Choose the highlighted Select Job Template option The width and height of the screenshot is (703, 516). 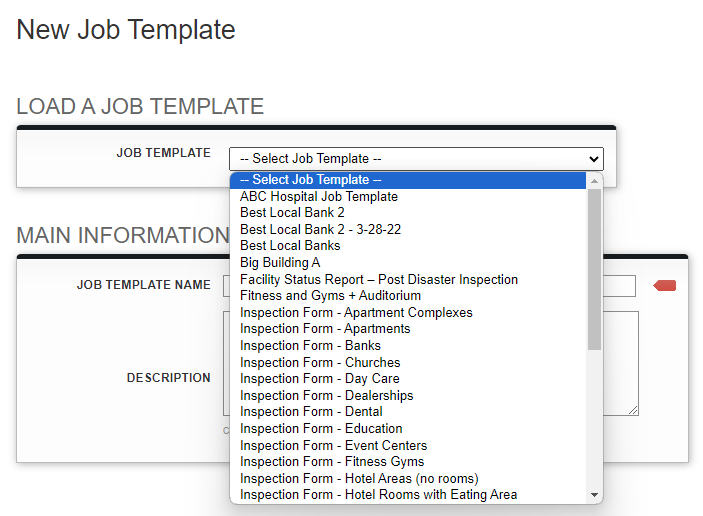click(408, 180)
